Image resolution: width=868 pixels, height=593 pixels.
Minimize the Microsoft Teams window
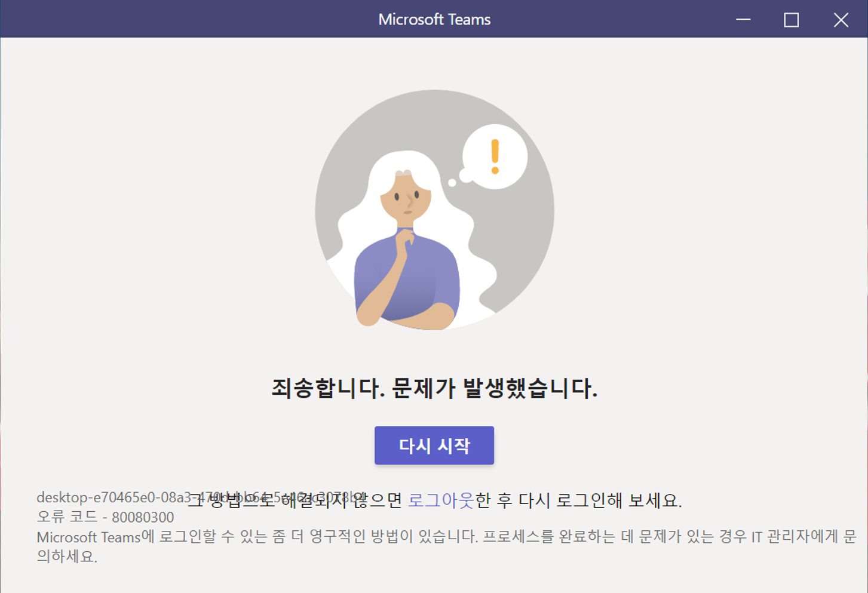[x=743, y=19]
